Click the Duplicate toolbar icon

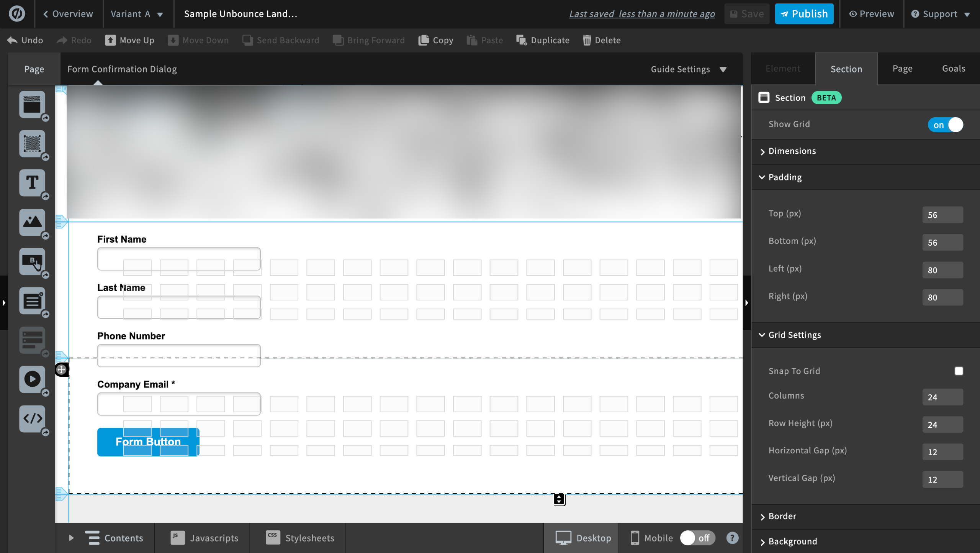click(x=521, y=40)
